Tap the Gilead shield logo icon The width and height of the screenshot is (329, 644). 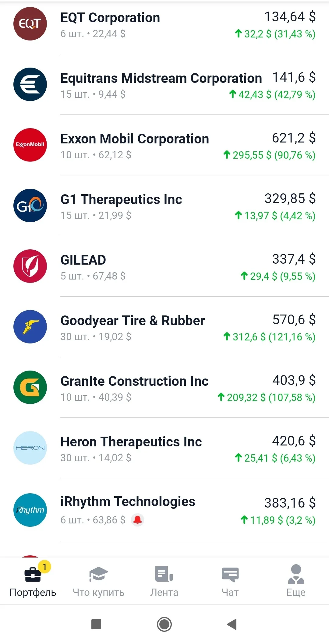(30, 266)
